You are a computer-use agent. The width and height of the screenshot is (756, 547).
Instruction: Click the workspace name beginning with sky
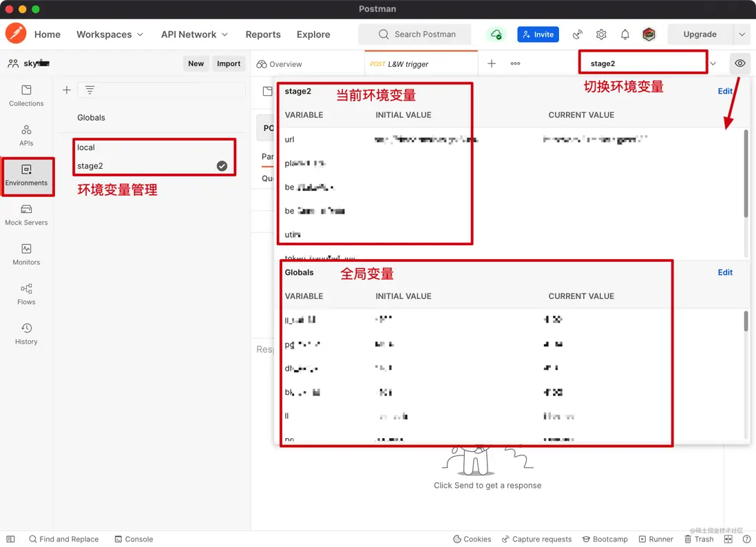(x=36, y=63)
